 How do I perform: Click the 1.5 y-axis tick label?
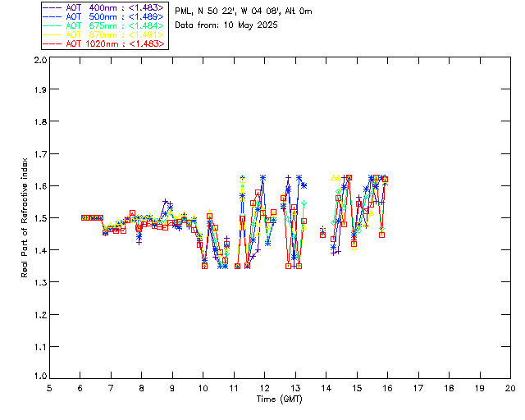tap(39, 218)
